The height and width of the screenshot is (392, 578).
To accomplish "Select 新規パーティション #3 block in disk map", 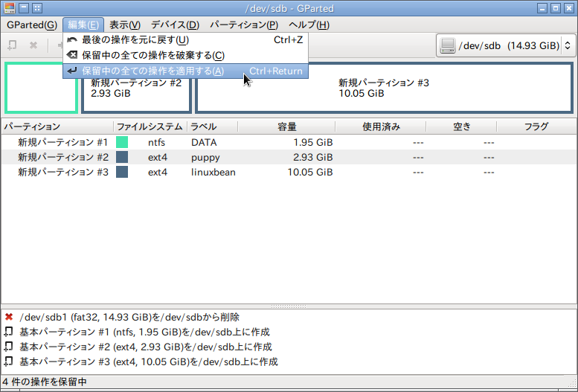I will tap(384, 88).
